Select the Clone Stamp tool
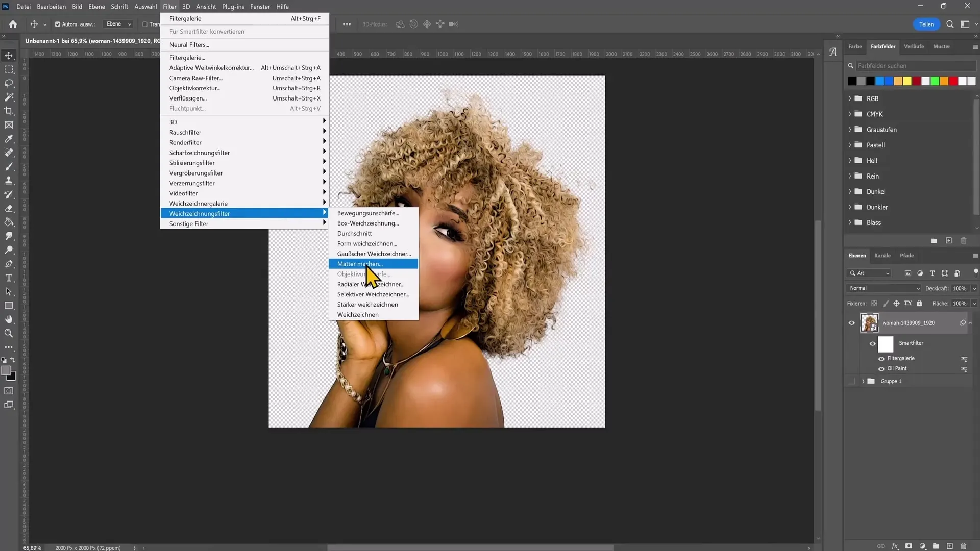 [9, 180]
